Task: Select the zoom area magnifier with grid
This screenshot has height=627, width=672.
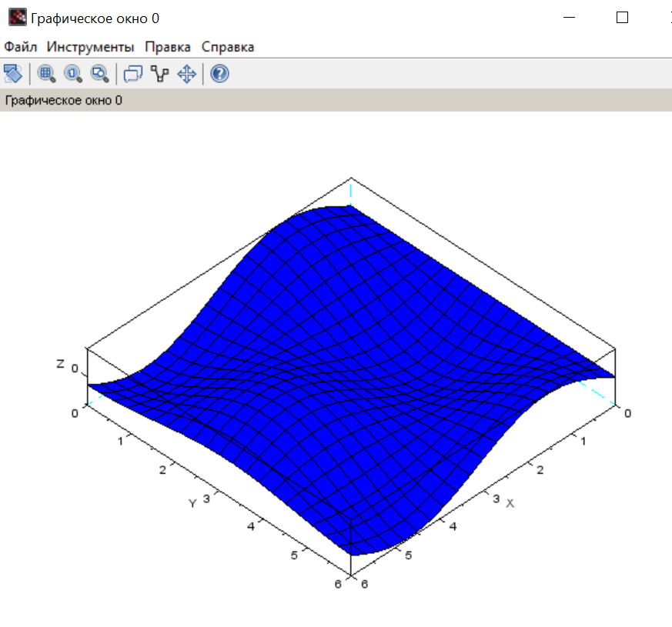Action: [46, 74]
